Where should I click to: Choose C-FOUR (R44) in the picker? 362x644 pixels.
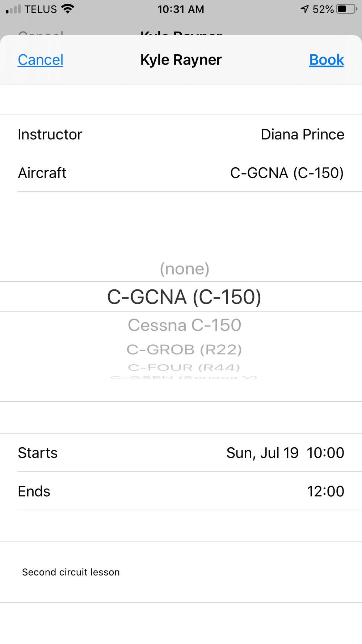184,368
